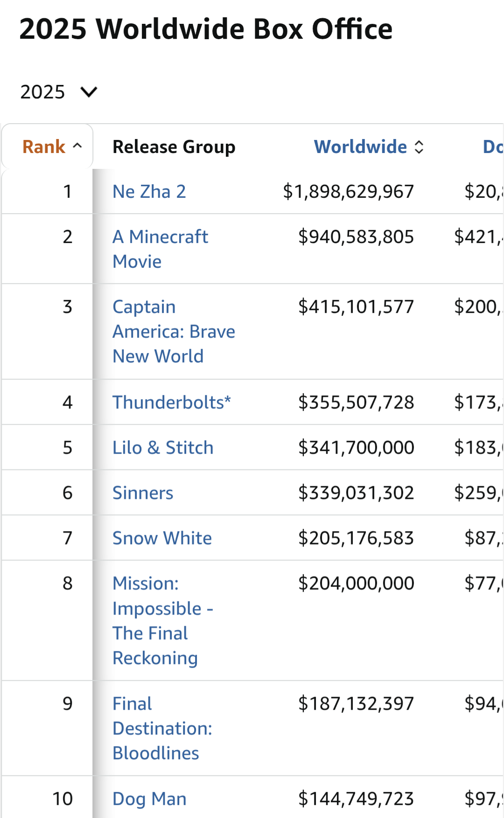Click the Release Group column header
Viewport: 504px width, 818px height.
click(x=174, y=147)
